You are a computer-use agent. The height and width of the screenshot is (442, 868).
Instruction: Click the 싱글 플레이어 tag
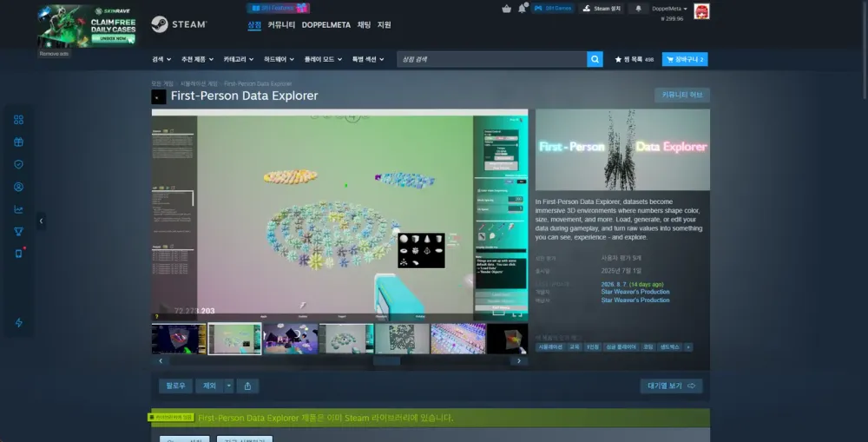(x=621, y=346)
